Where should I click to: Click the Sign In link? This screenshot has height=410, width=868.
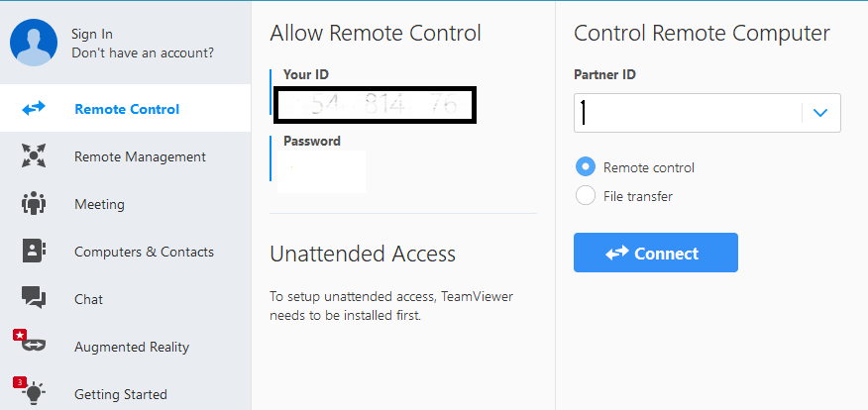tap(92, 35)
